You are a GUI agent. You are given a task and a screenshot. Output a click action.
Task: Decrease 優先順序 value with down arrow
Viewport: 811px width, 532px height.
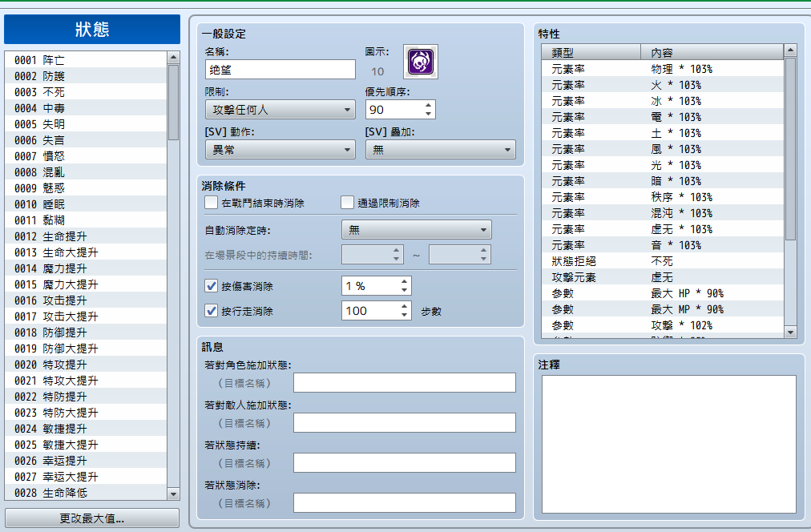pyautogui.click(x=428, y=114)
